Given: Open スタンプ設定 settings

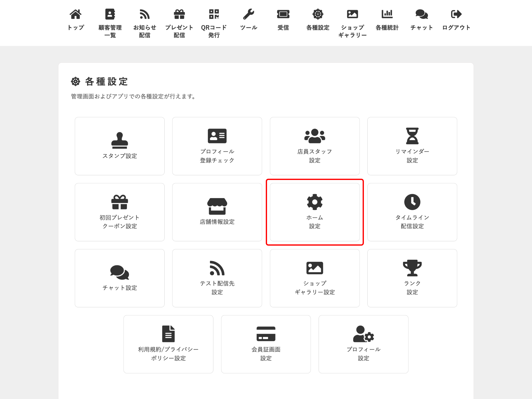Looking at the screenshot, I should coord(119,146).
